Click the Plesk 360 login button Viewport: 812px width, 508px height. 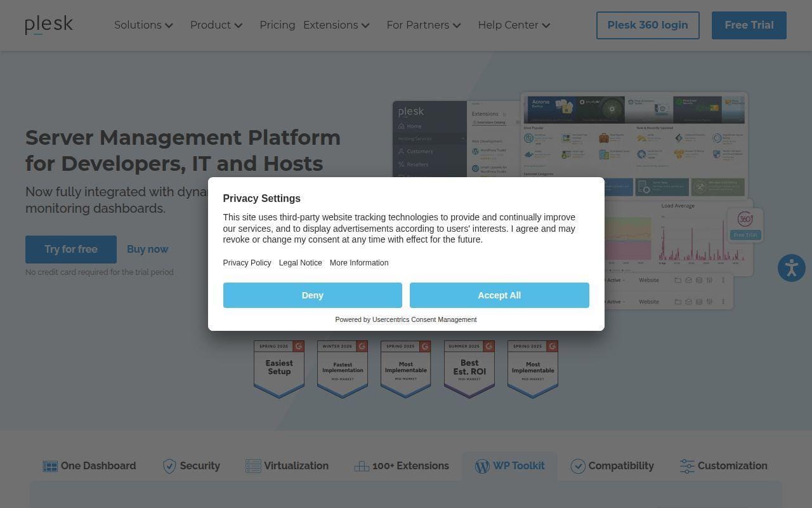click(648, 25)
